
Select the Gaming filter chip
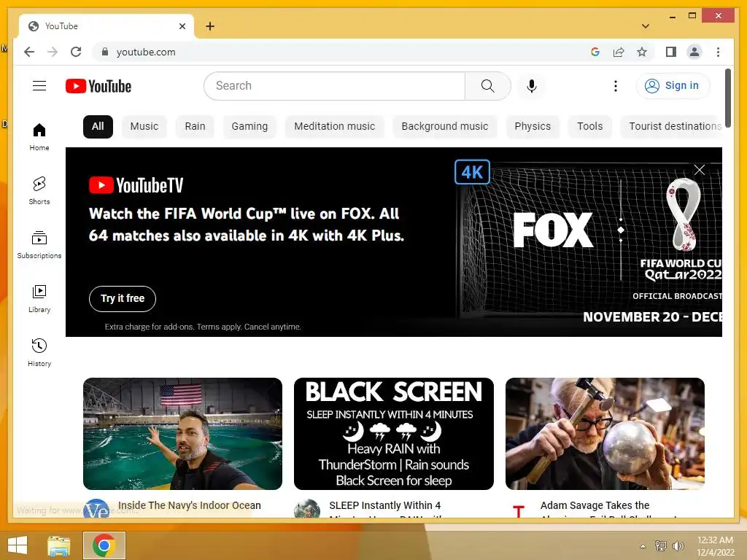click(x=249, y=126)
